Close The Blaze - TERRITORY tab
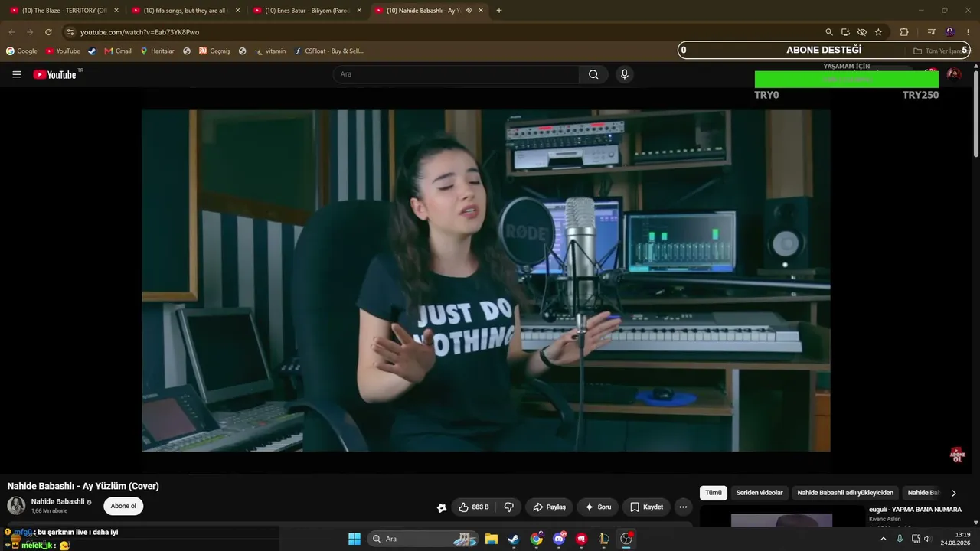 point(116,11)
